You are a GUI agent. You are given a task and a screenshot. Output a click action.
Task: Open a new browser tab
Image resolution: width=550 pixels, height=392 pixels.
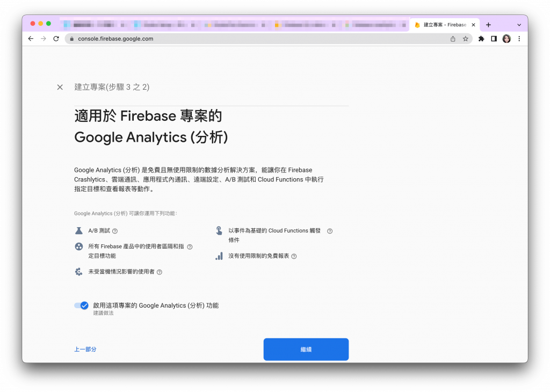(488, 25)
